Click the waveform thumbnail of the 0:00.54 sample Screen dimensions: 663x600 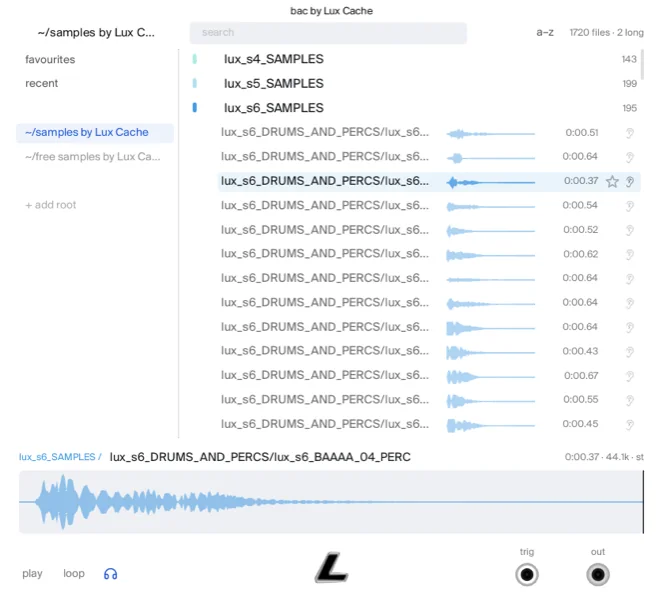coord(490,207)
